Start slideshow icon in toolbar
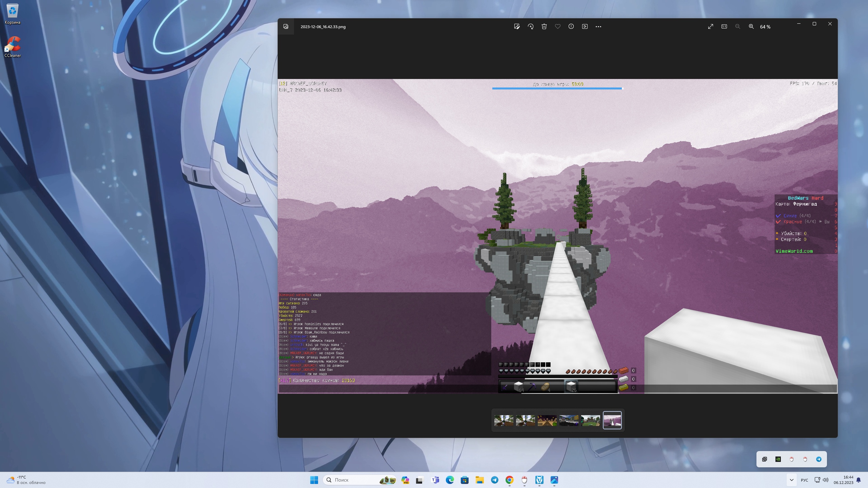The height and width of the screenshot is (488, 868). tap(585, 26)
